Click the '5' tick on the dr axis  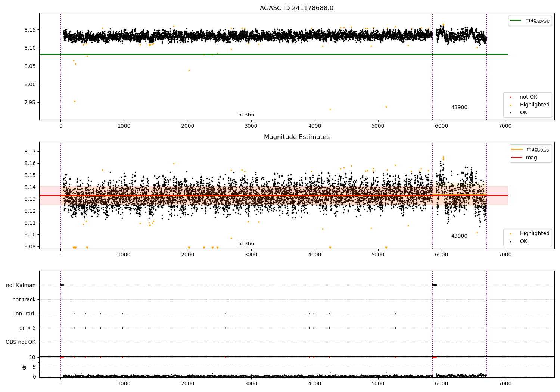pos(34,367)
